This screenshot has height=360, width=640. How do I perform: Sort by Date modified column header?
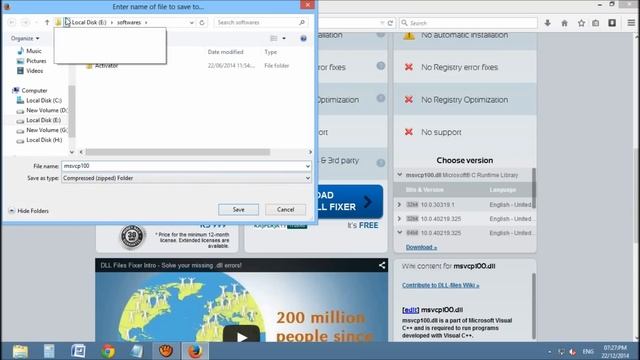click(x=225, y=52)
